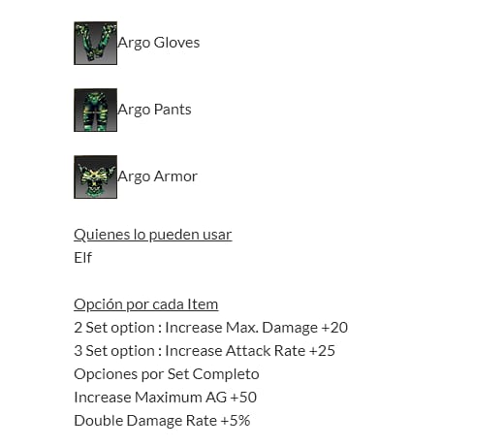Click the Opciones por Set Completo text
Screen dimensions: 504x447
click(x=167, y=374)
